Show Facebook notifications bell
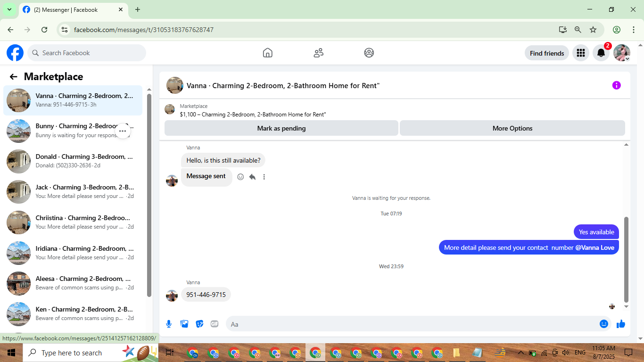644x362 pixels. (601, 53)
